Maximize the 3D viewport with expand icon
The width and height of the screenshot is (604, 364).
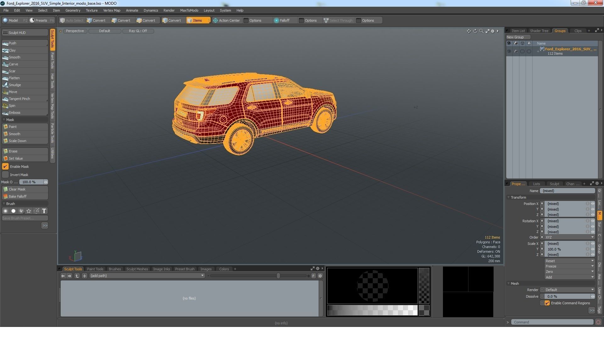pyautogui.click(x=487, y=31)
